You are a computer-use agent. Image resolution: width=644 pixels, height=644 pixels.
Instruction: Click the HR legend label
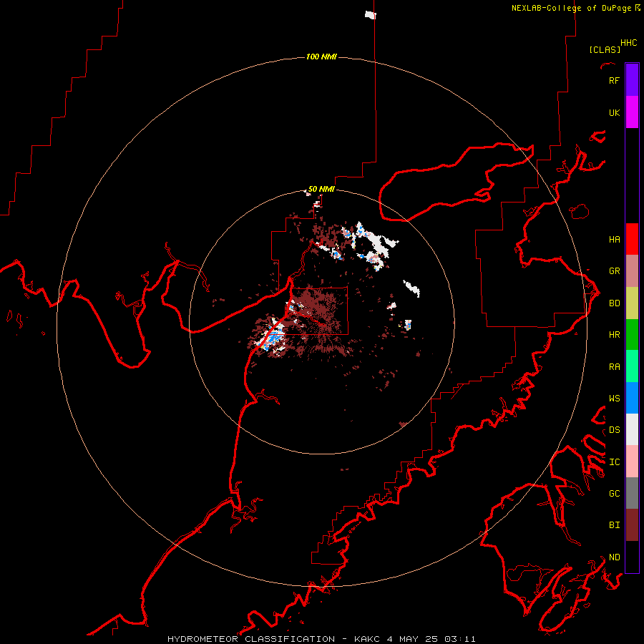click(614, 335)
